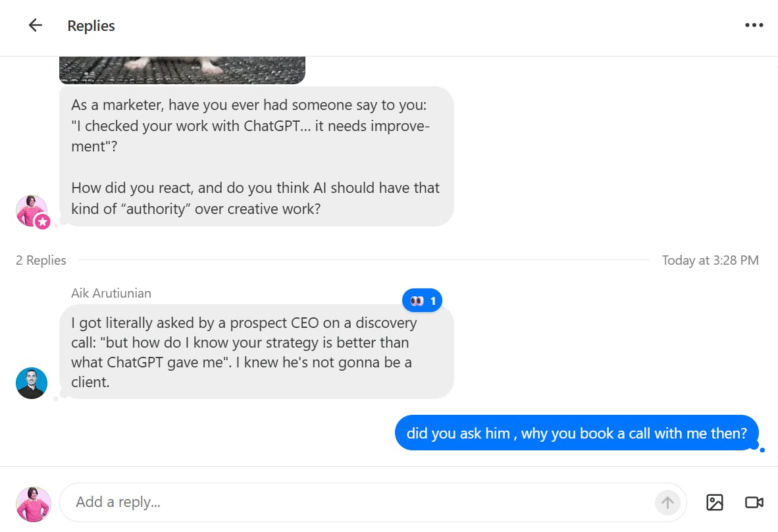Open the partially visible image at top
The width and height of the screenshot is (778, 532).
(182, 70)
